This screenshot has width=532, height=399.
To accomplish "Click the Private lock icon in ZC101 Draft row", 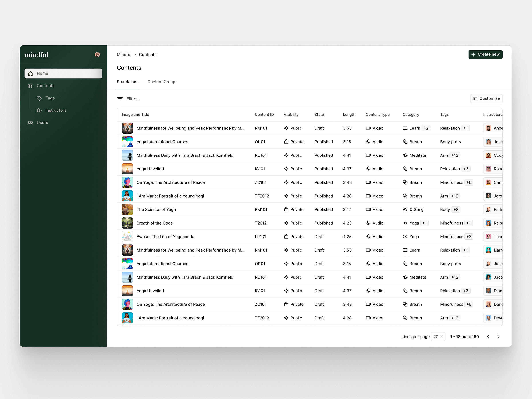I will click(x=286, y=304).
